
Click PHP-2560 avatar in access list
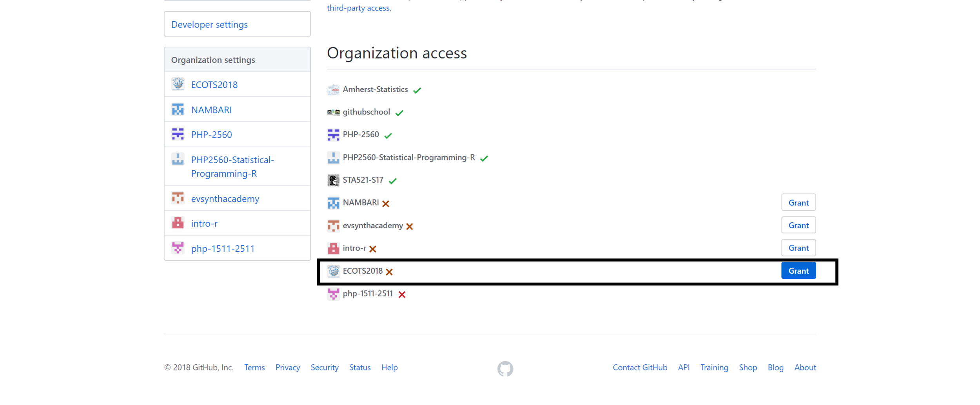(333, 135)
